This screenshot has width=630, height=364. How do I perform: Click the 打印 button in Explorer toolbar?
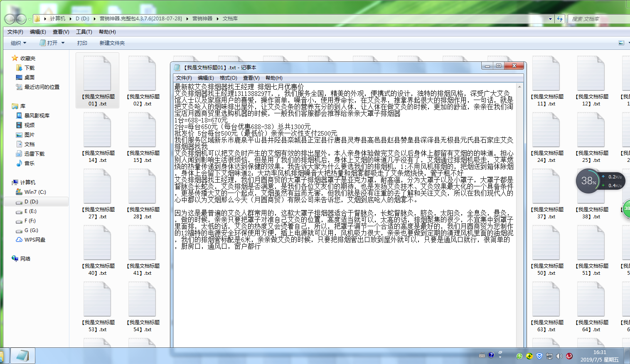(x=82, y=43)
